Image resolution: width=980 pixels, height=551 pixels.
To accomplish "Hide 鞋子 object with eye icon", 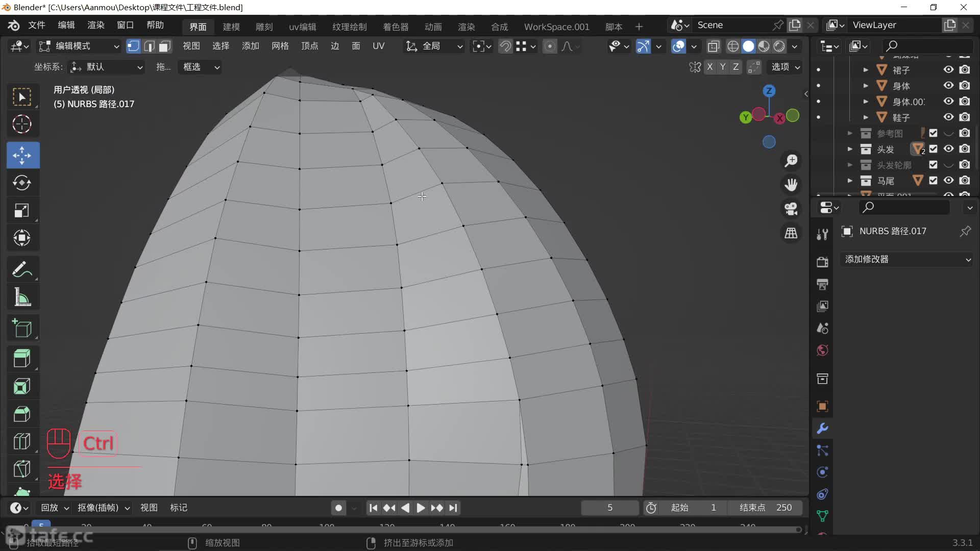I will click(x=948, y=117).
